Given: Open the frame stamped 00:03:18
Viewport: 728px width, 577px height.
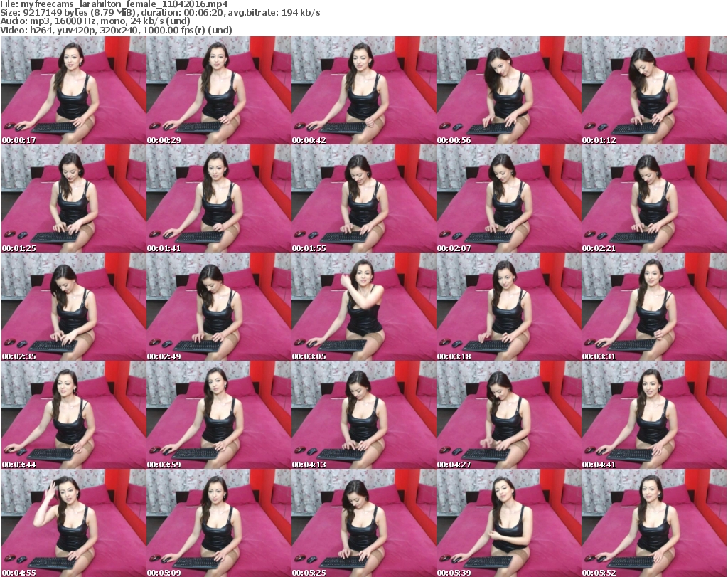Looking at the screenshot, I should coord(509,307).
